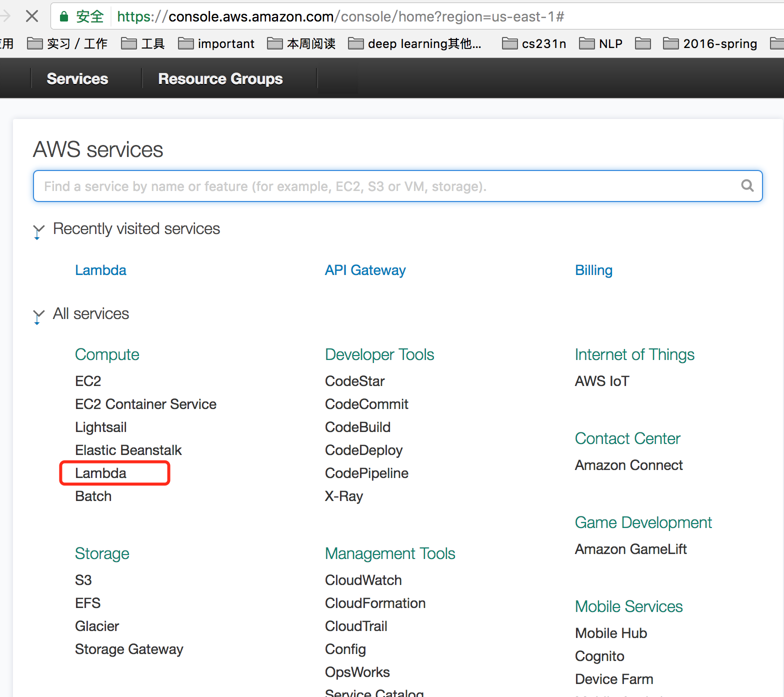This screenshot has height=697, width=784.
Task: Open AWS IoT service
Action: 602,381
